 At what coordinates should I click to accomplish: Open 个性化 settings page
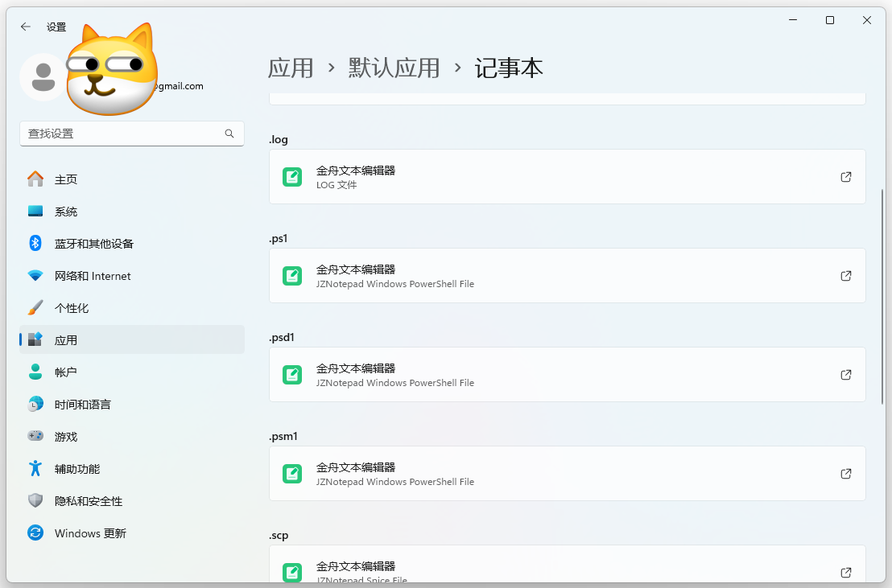132,307
